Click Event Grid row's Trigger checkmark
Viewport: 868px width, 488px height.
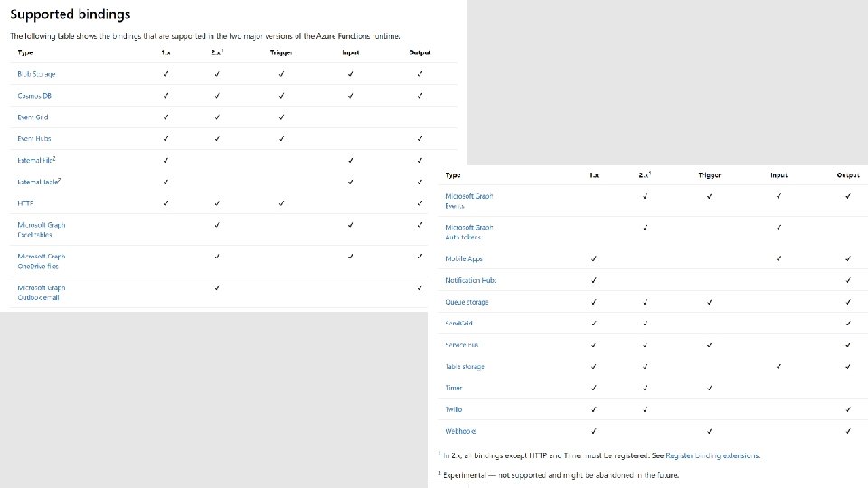281,117
